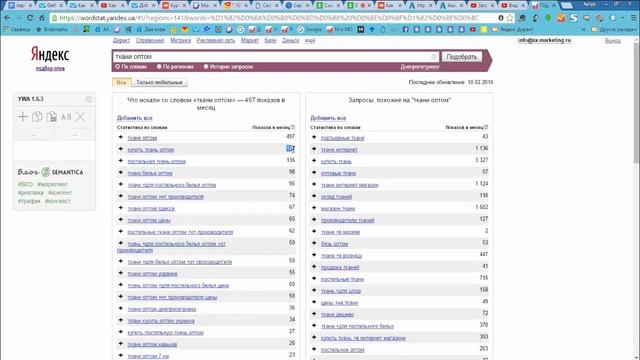Image resolution: width=640 pixels, height=360 pixels.
Task: Click the YWA panel clear (X) icon
Action: click(x=80, y=117)
